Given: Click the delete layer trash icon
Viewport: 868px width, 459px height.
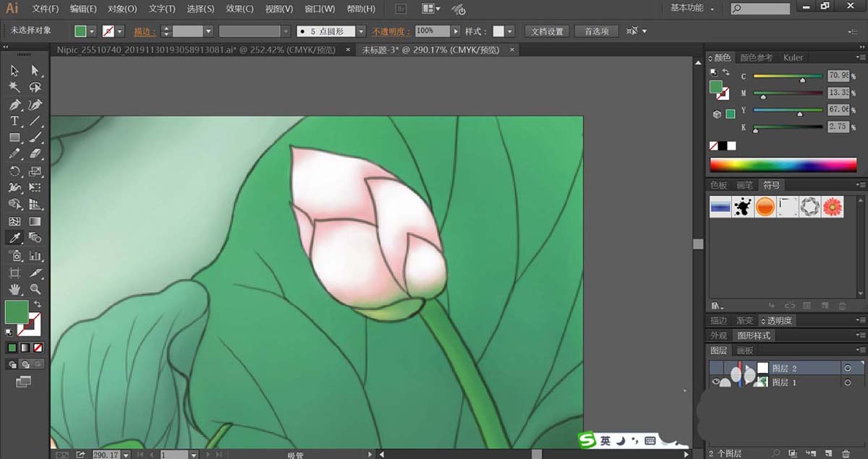Looking at the screenshot, I should (x=846, y=453).
